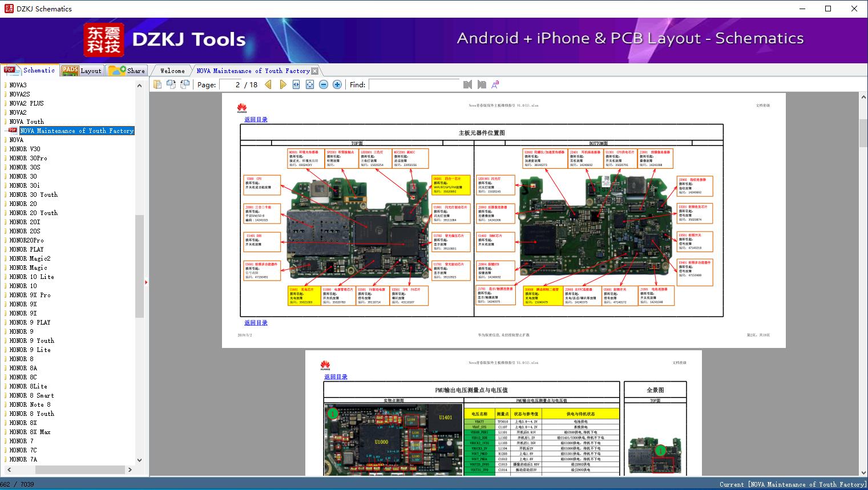Screen dimensions: 868x490
Task: Click the copy pages toolbar icon
Action: (x=158, y=84)
